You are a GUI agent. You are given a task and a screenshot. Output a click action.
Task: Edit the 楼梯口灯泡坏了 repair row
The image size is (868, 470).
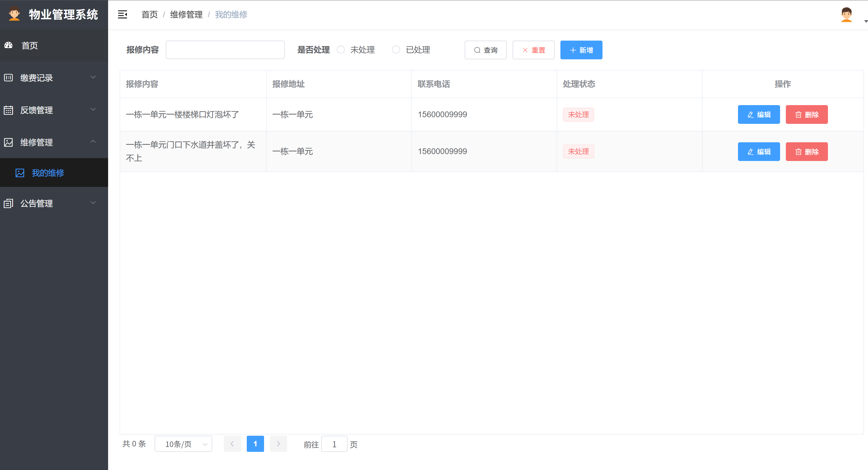pos(759,114)
